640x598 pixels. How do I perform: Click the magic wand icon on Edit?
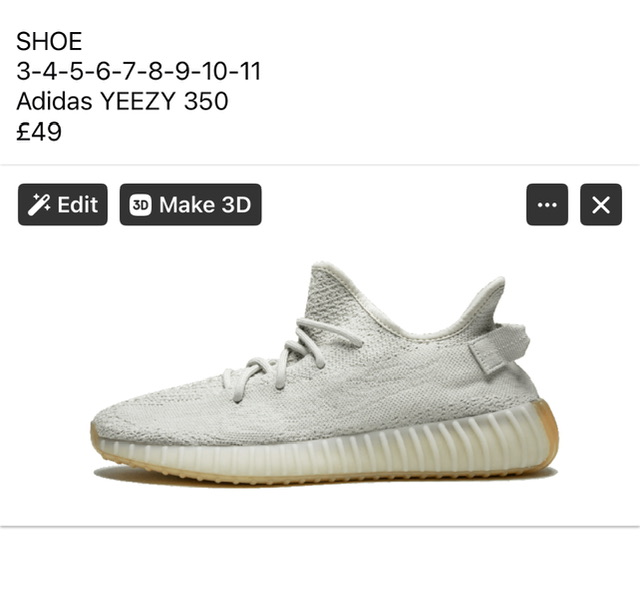[39, 205]
